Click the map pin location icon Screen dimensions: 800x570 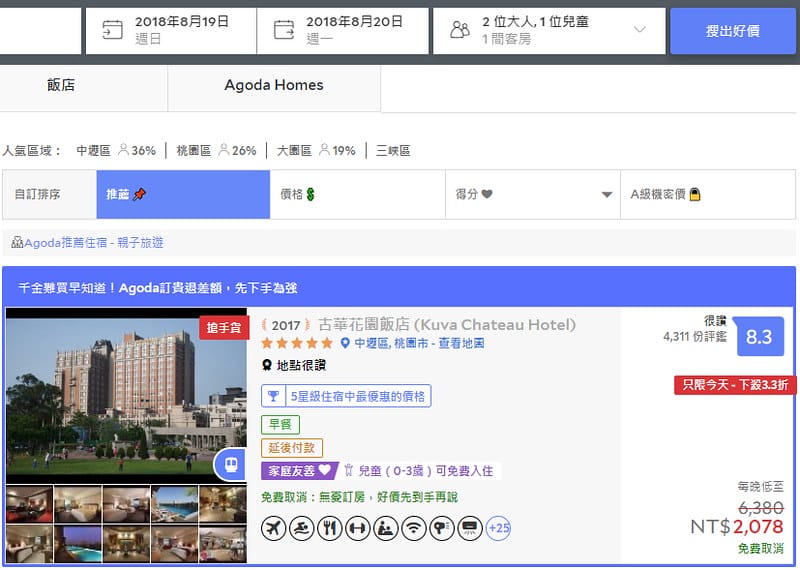pos(345,343)
